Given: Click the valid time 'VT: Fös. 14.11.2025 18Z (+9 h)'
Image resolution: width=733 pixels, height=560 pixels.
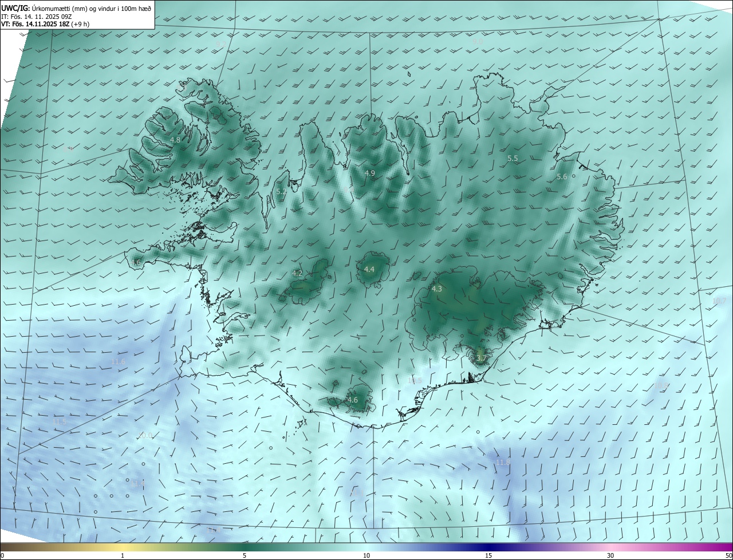Looking at the screenshot, I should [45, 24].
